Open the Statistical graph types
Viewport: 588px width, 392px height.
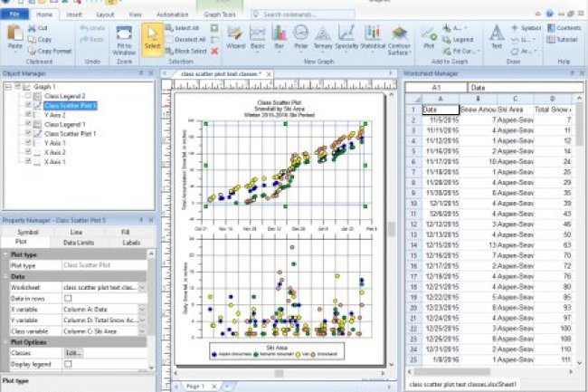tap(373, 37)
